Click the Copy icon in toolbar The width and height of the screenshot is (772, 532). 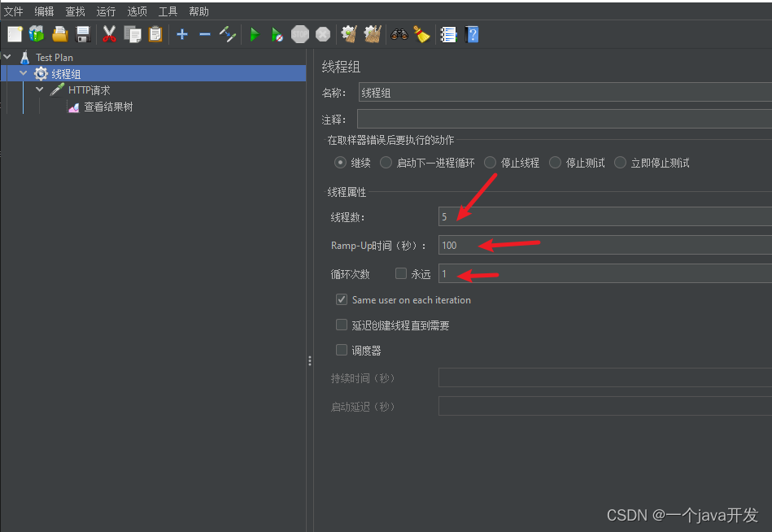tap(132, 34)
